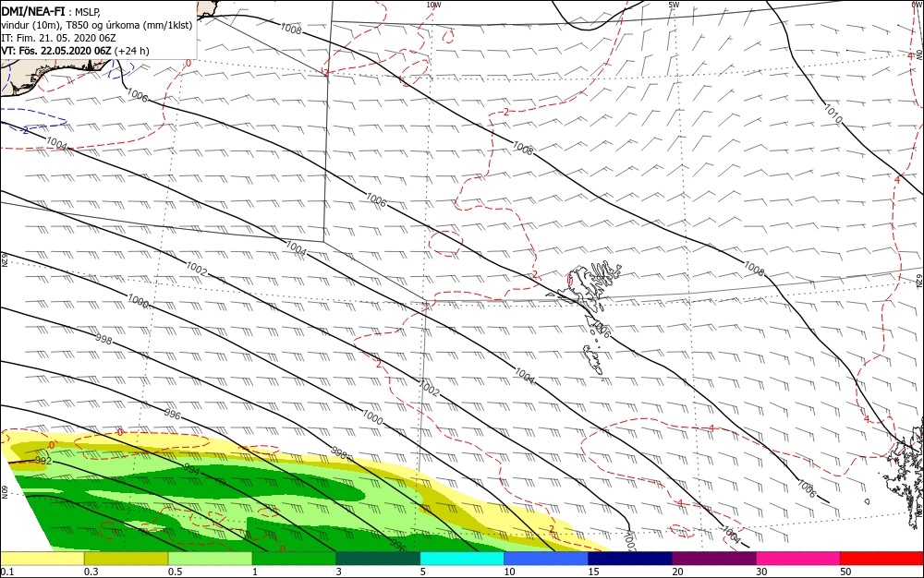Click the red 50+ legend swatch

[882, 559]
